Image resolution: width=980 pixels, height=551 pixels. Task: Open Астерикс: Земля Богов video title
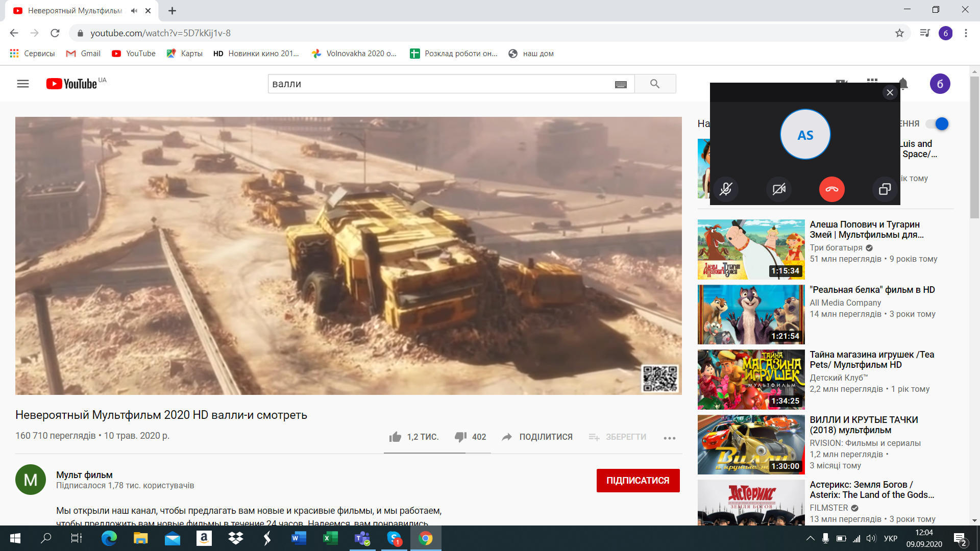click(872, 490)
